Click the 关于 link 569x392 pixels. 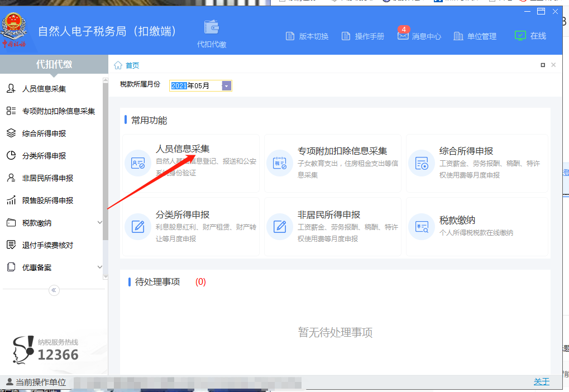click(x=542, y=382)
